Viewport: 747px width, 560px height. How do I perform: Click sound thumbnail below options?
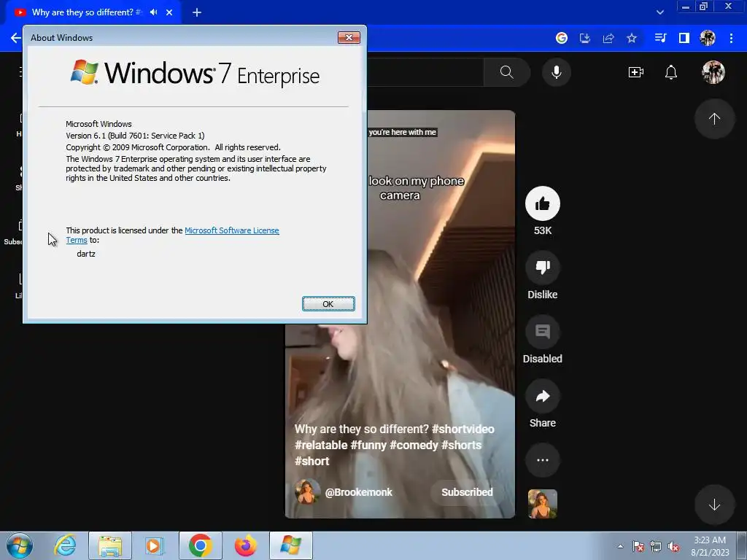[543, 504]
